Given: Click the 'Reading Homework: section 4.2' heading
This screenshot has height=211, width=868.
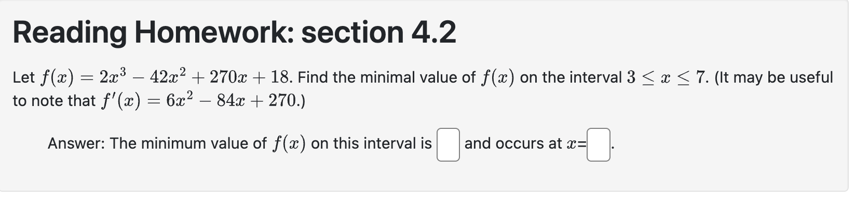Looking at the screenshot, I should (x=234, y=32).
